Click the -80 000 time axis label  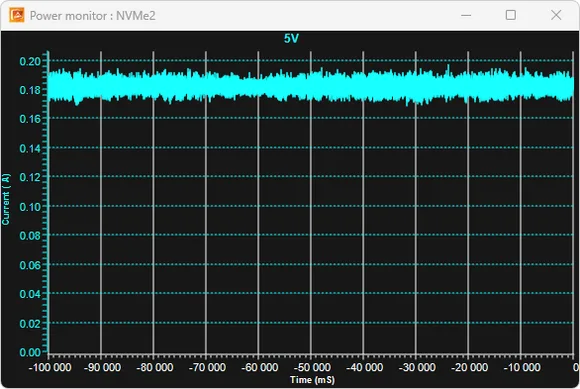(x=155, y=367)
